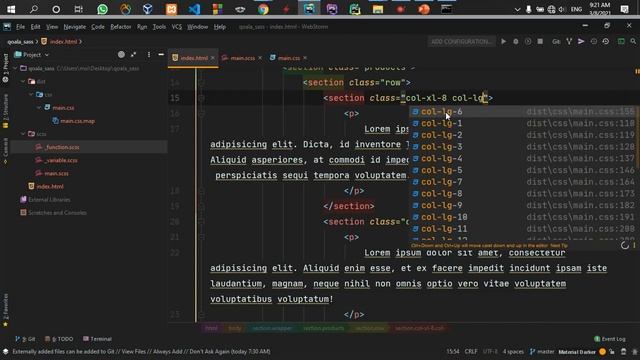The image size is (640, 360).
Task: Click the green layout panel icon
Action: 621,41
